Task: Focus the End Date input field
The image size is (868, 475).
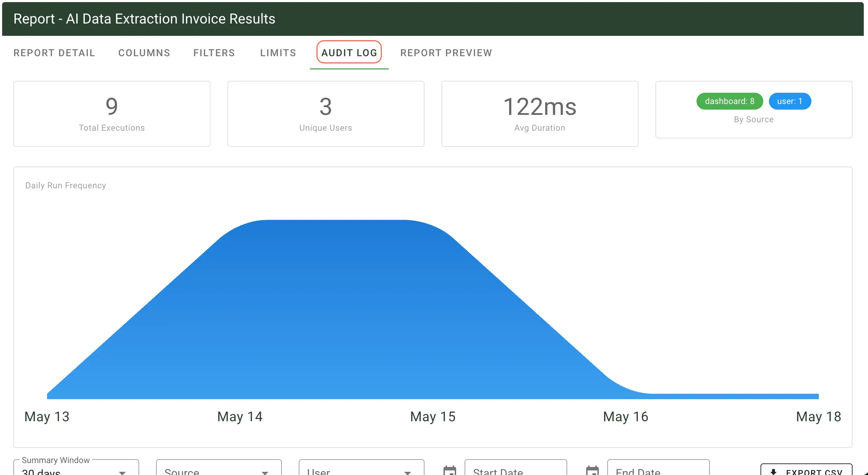Action: pyautogui.click(x=658, y=468)
